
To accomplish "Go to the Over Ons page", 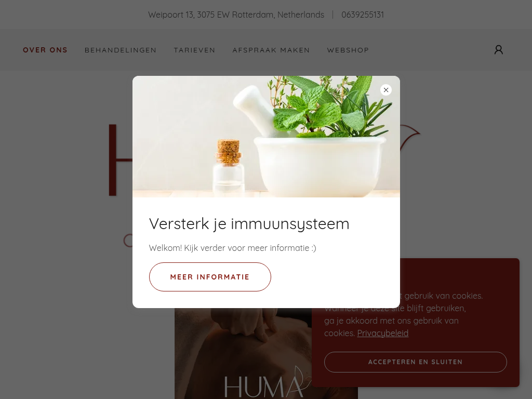I will [45, 50].
